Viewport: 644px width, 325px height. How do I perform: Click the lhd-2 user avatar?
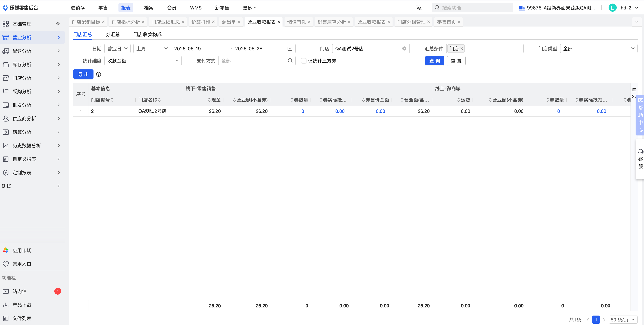tap(612, 8)
